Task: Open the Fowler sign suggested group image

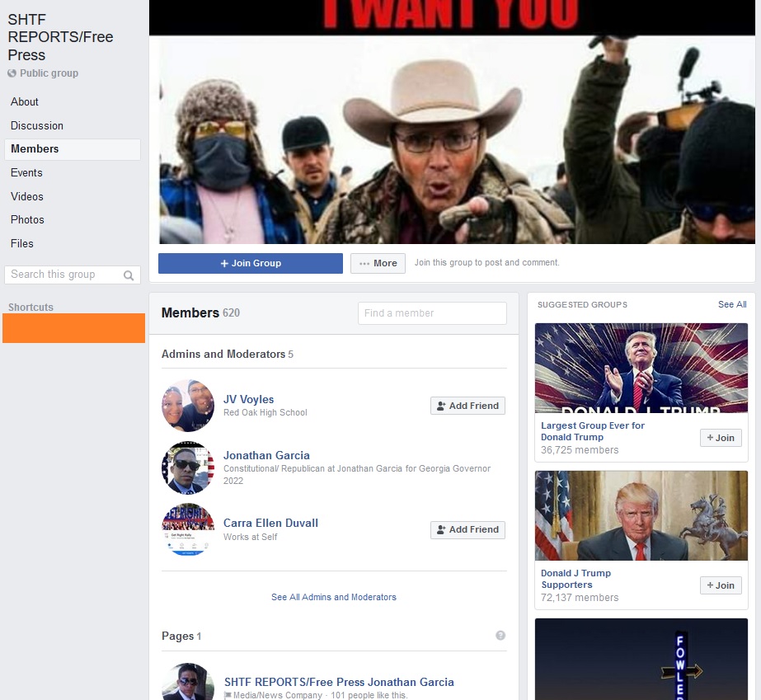Action: pyautogui.click(x=641, y=660)
